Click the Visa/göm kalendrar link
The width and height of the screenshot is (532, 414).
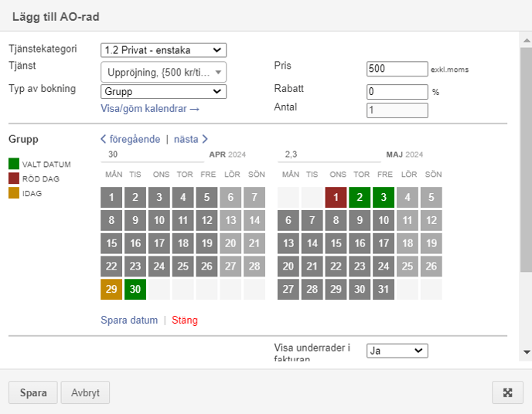coord(150,108)
